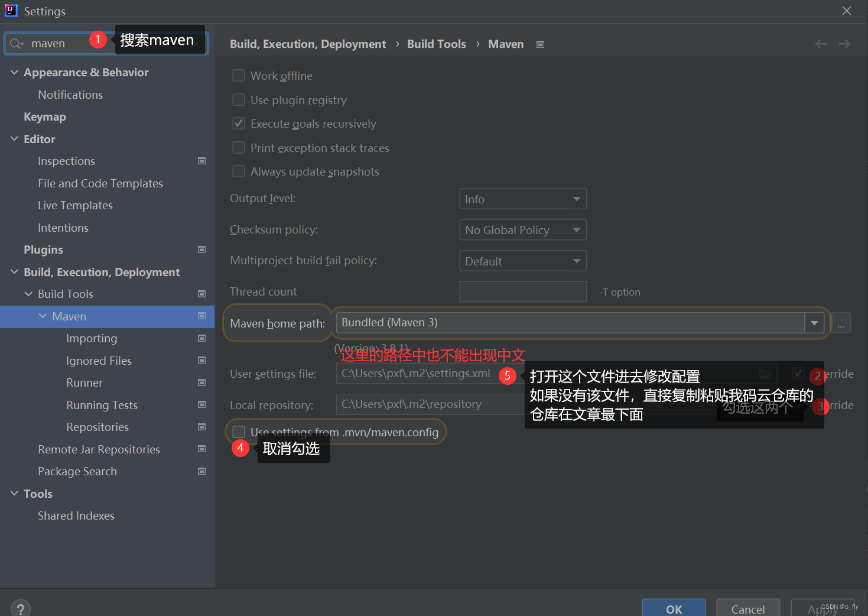Open the Keymap settings page

[x=45, y=116]
